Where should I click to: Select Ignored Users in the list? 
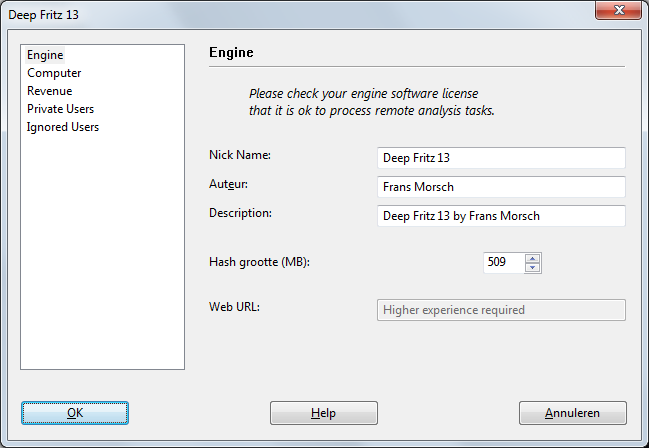pyautogui.click(x=62, y=127)
